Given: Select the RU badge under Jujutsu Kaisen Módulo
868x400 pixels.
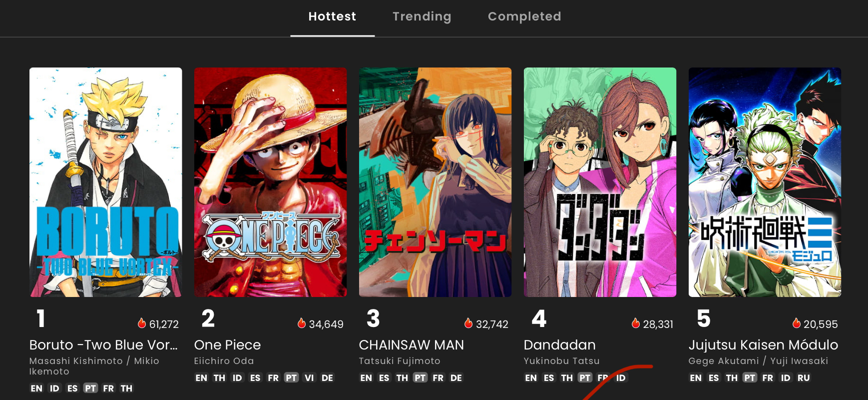Looking at the screenshot, I should click(x=804, y=377).
